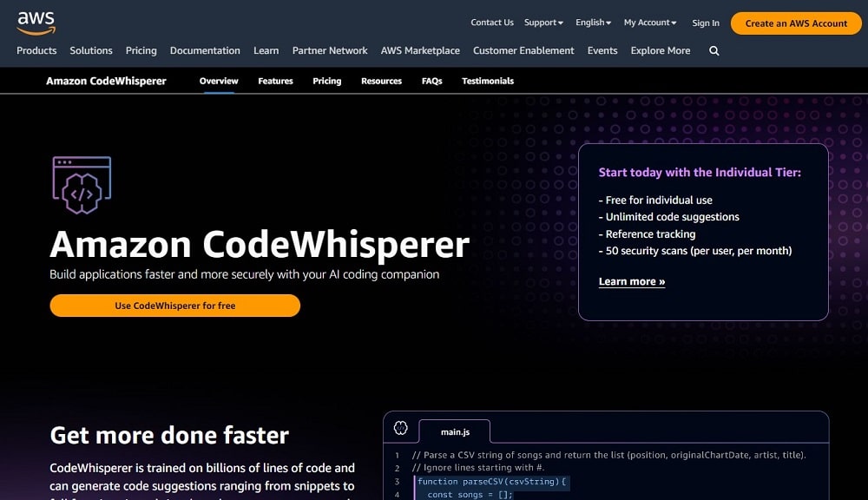The height and width of the screenshot is (500, 868).
Task: Switch to the Features tab
Action: (275, 81)
